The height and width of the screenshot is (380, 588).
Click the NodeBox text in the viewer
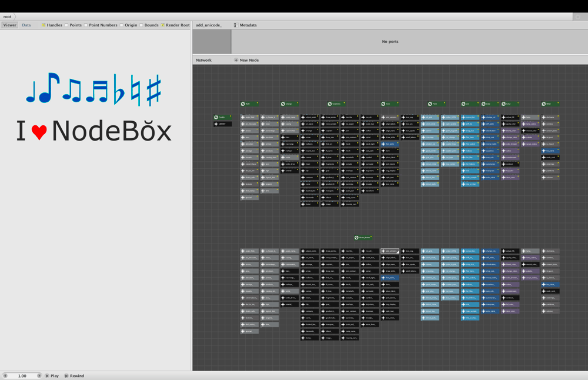[x=112, y=131]
